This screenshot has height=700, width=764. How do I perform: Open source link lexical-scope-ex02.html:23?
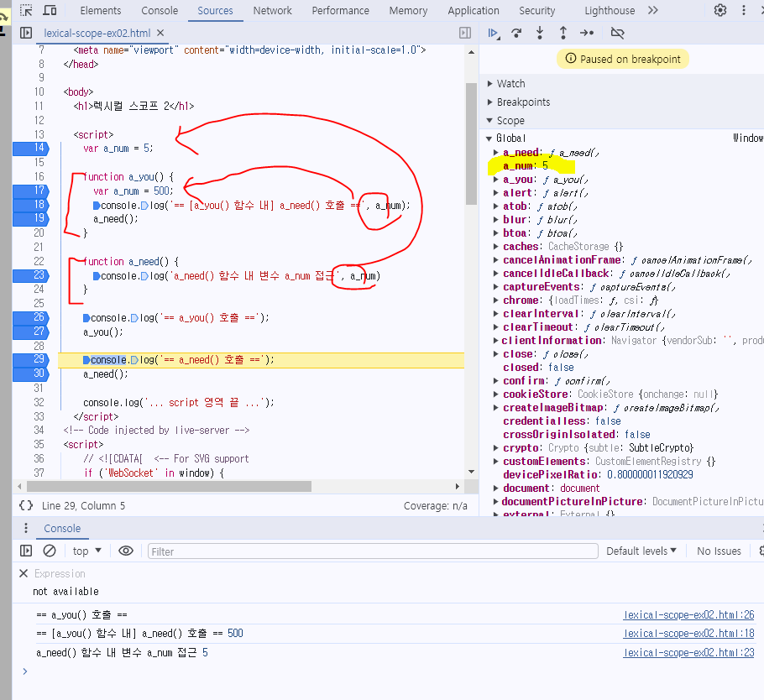coord(688,652)
